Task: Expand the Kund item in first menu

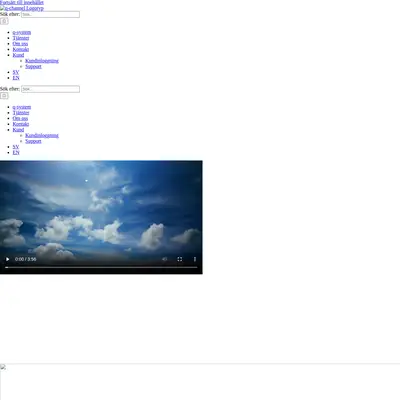Action: point(18,55)
